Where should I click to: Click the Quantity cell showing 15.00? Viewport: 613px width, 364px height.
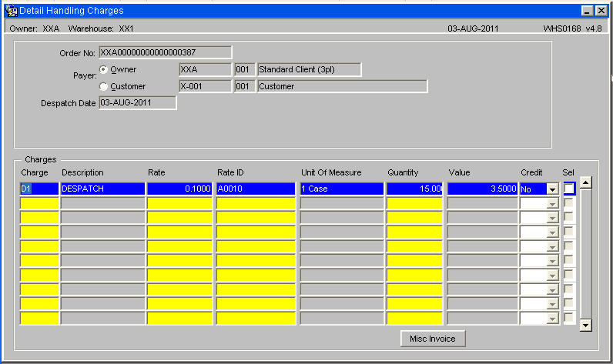[x=414, y=189]
